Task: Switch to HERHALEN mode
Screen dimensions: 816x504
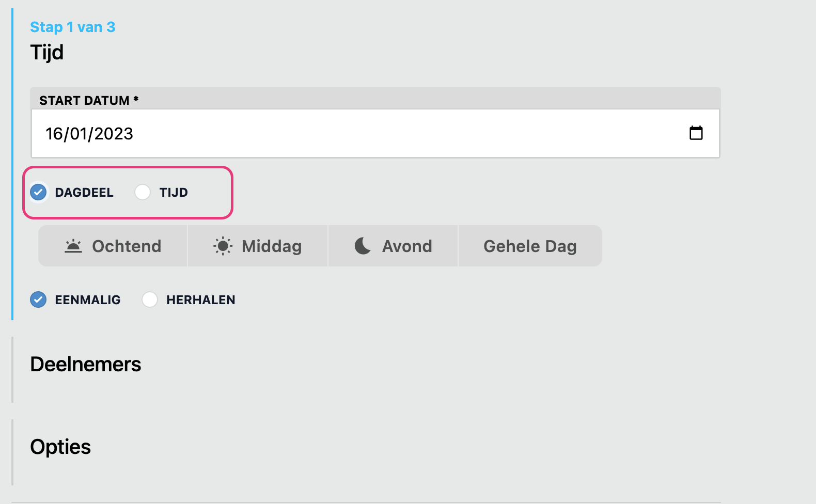Action: click(x=150, y=300)
